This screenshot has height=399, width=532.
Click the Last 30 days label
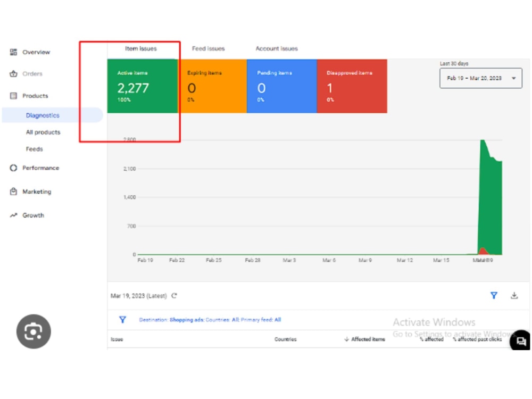454,63
